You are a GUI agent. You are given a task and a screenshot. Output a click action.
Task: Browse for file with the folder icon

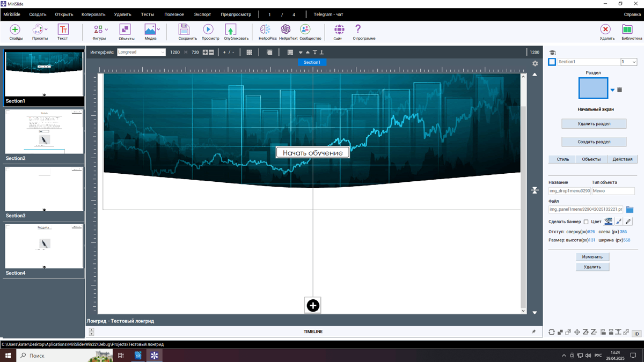point(630,210)
